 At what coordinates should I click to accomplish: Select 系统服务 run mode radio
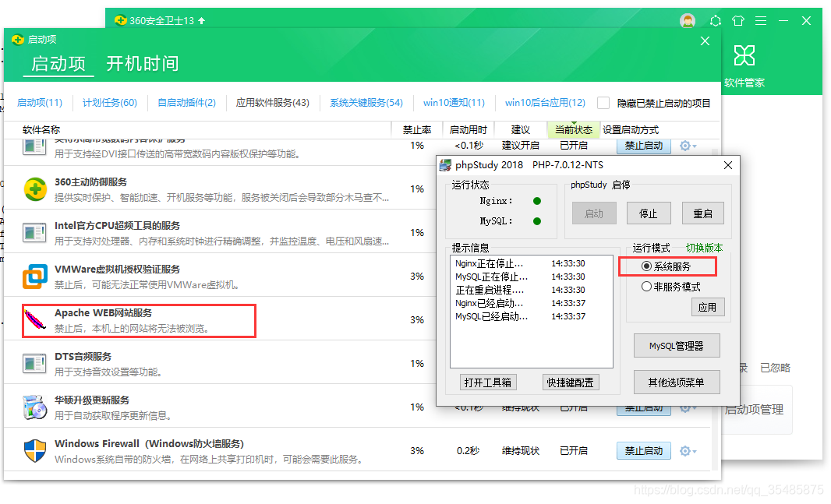tap(646, 266)
